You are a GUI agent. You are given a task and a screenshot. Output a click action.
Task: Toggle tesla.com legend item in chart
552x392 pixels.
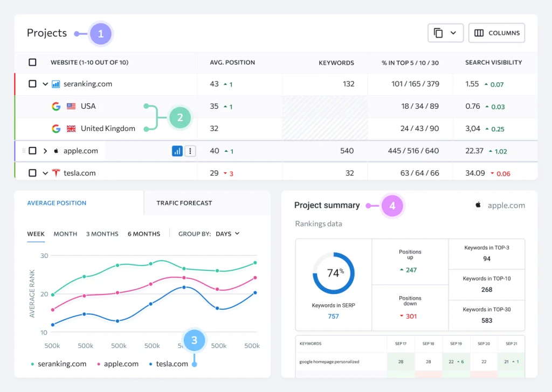pyautogui.click(x=169, y=364)
